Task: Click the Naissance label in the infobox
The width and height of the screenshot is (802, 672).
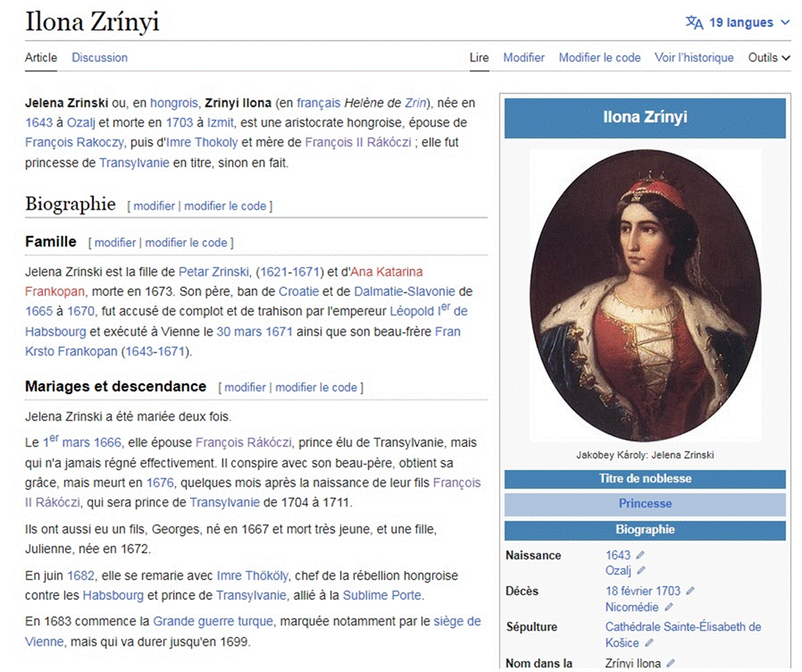Action: [533, 555]
